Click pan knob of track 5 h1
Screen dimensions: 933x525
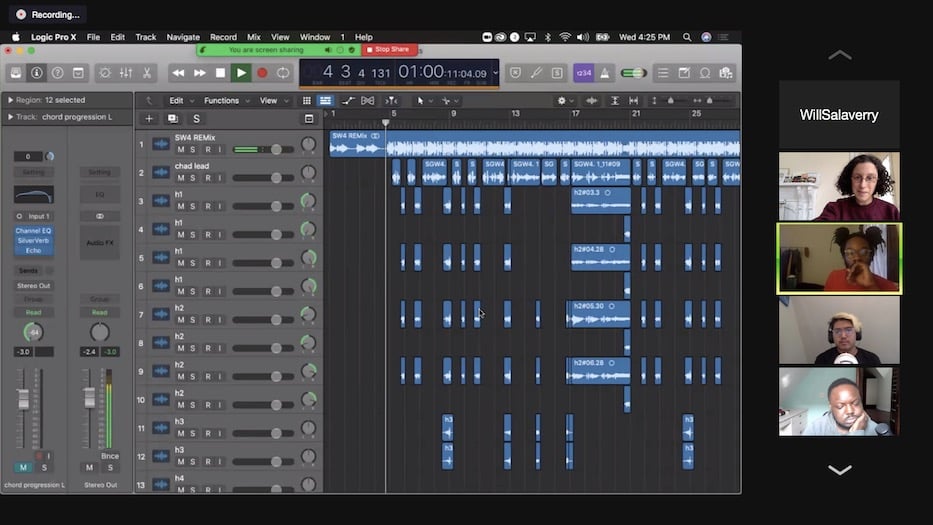[308, 258]
